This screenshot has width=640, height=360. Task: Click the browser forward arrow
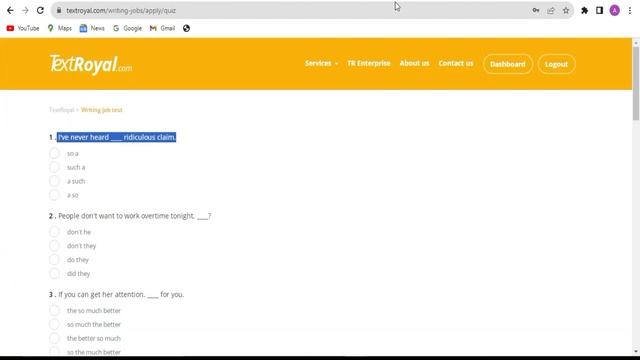[x=25, y=11]
